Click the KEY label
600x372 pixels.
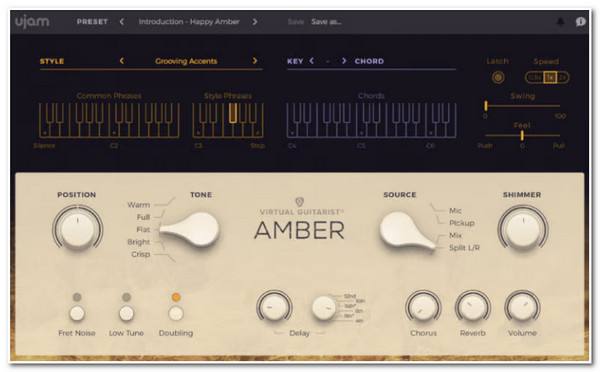[x=295, y=61]
